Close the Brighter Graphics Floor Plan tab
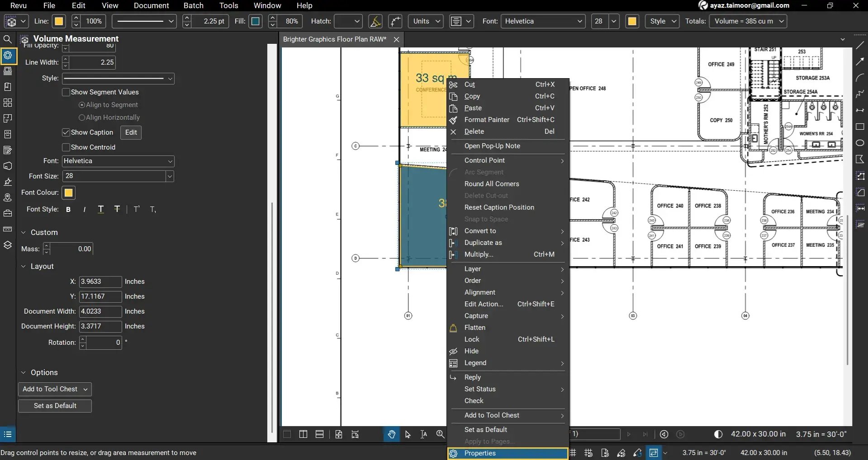Viewport: 868px width, 460px height. coord(396,39)
